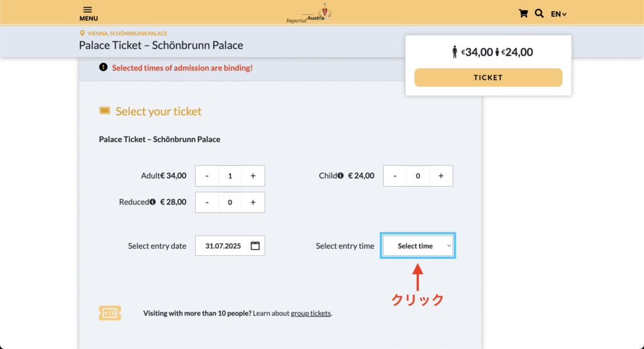Image resolution: width=644 pixels, height=349 pixels.
Task: Increase Adult ticket count with plus
Action: [253, 175]
